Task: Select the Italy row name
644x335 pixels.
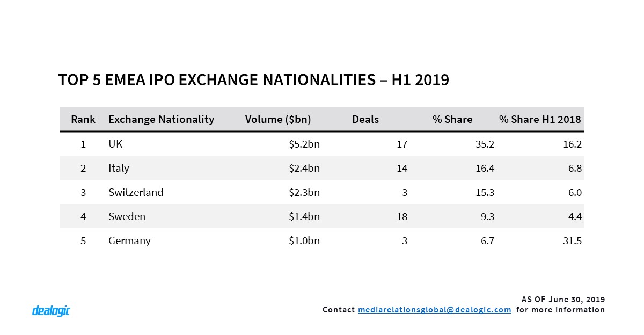Action: click(x=119, y=168)
